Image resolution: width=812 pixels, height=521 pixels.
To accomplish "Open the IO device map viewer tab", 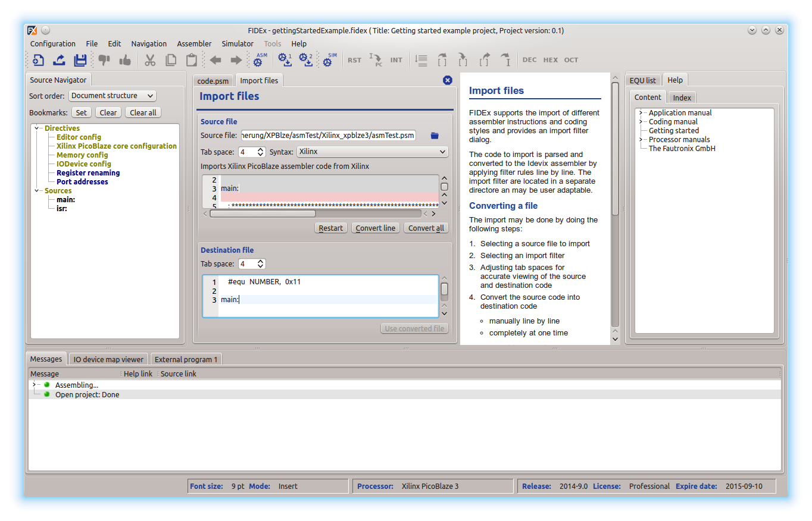I will 108,359.
